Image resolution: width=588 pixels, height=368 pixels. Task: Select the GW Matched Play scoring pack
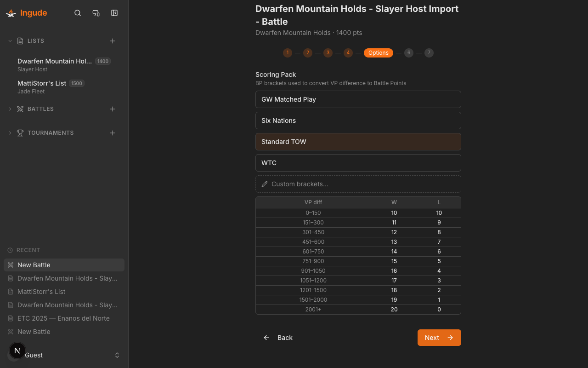tap(358, 99)
